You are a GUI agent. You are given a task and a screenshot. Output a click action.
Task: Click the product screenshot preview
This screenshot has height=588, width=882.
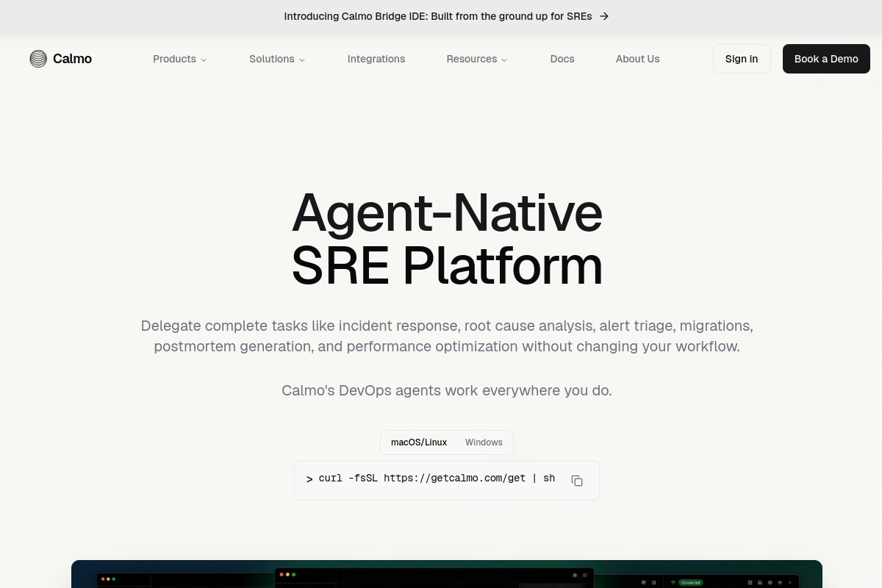click(447, 574)
